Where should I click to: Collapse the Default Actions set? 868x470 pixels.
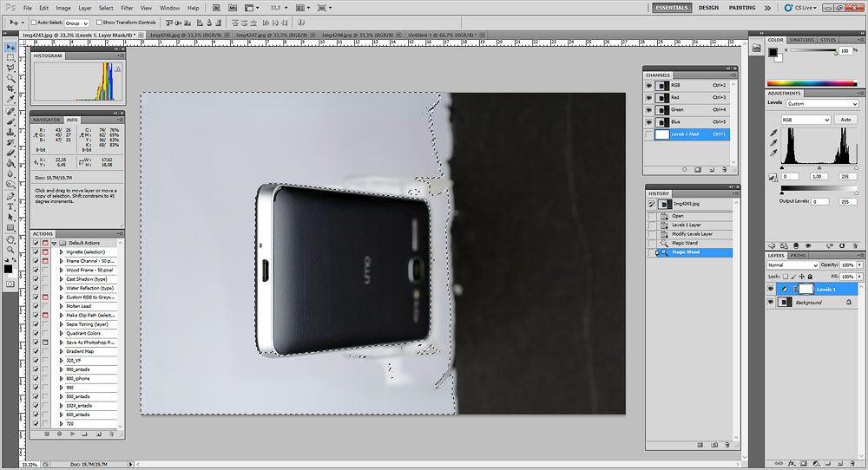click(x=54, y=244)
